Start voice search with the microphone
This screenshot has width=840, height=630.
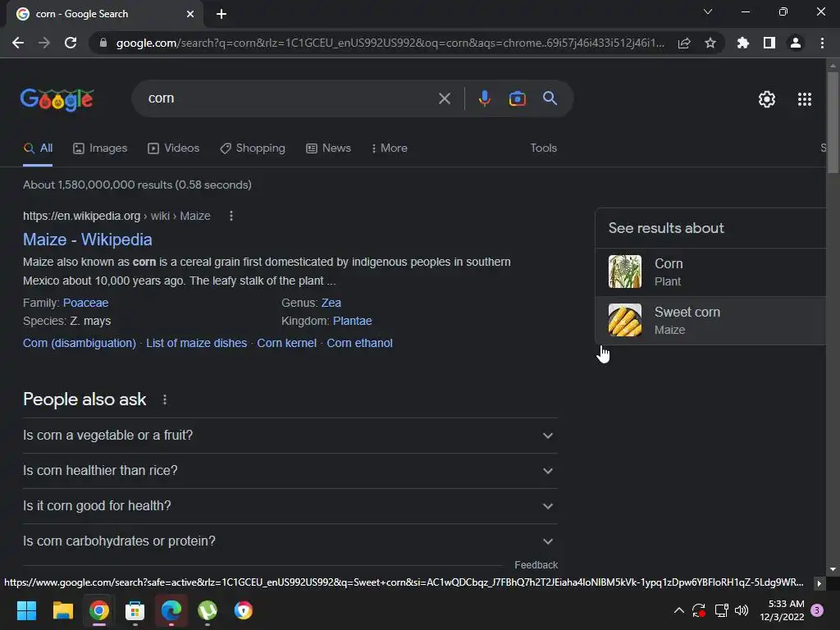[x=484, y=98]
